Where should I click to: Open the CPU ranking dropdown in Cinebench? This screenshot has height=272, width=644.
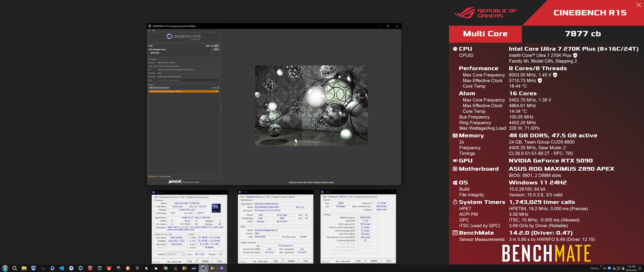tap(159, 88)
